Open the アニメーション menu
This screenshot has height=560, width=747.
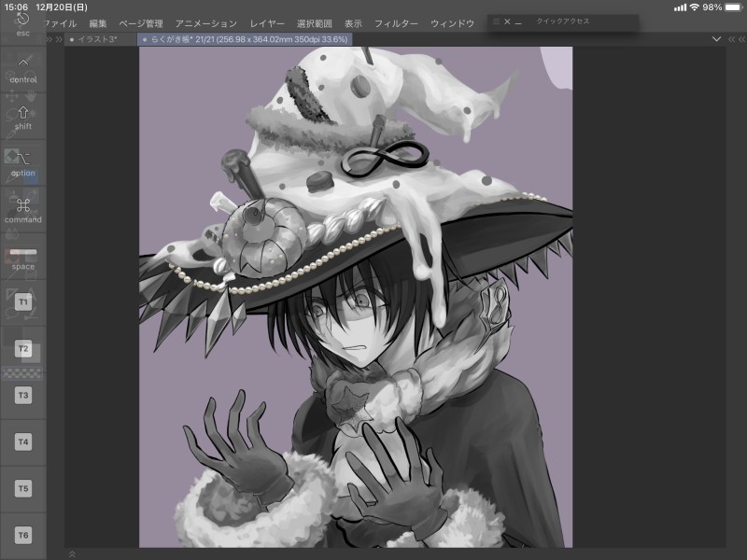click(205, 23)
